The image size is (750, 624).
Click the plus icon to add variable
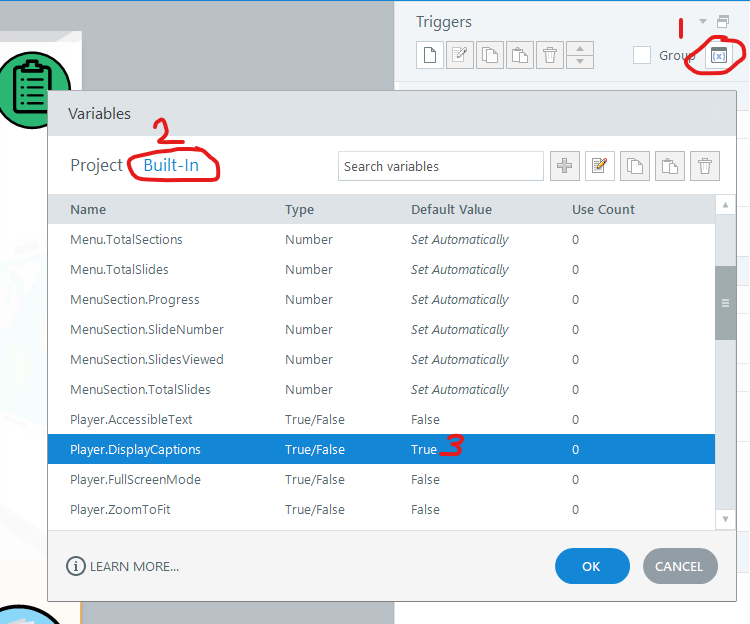pyautogui.click(x=565, y=166)
